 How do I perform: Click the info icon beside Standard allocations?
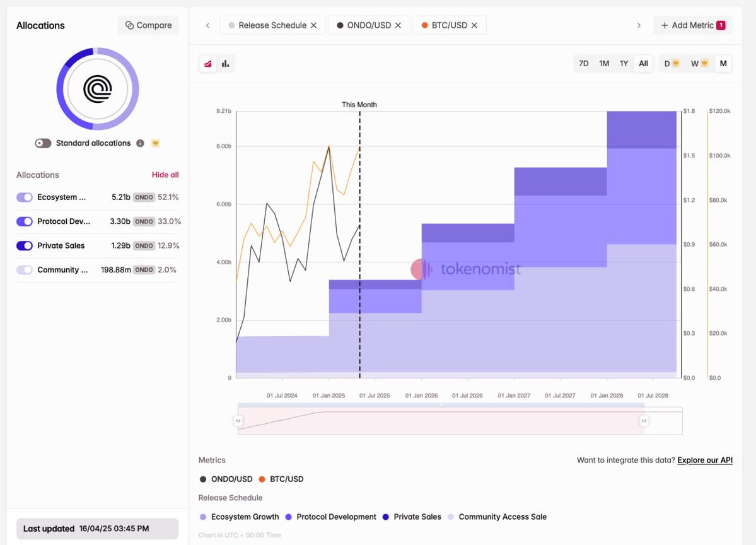click(140, 143)
